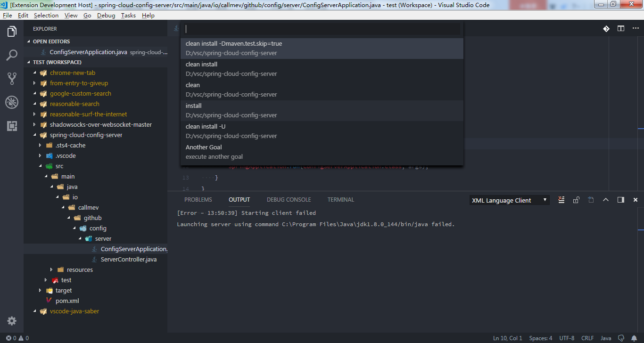Open the Selection menu
The image size is (644, 343).
(x=46, y=15)
